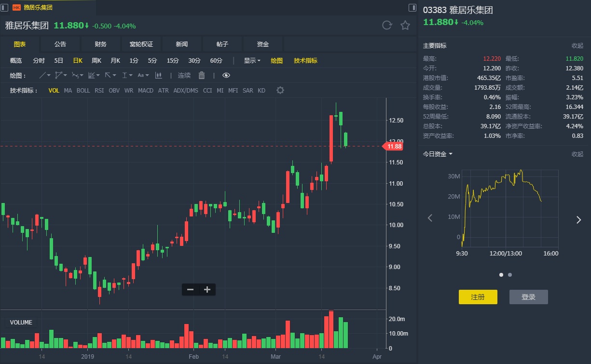Collapse the left sidebar panel icon
Screen dimensions: 591x364
[x=5, y=7]
